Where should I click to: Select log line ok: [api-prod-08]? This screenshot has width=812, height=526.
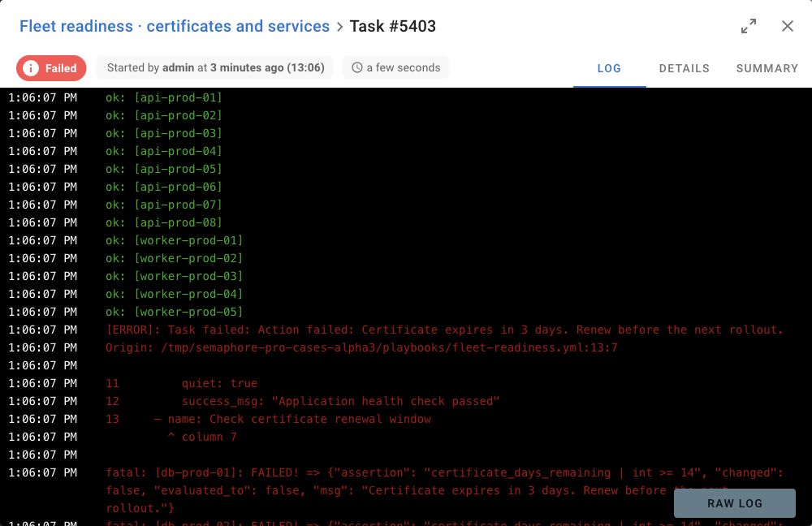(164, 222)
